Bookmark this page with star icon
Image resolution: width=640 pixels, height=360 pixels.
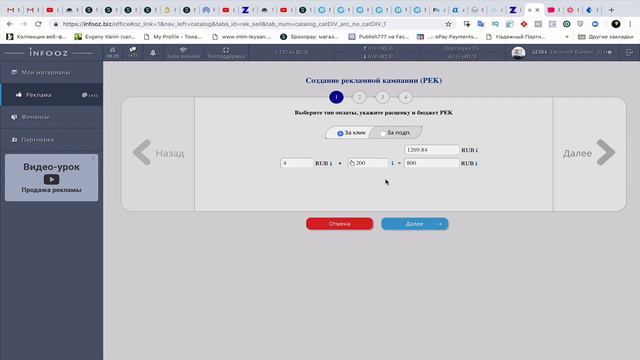pos(448,24)
